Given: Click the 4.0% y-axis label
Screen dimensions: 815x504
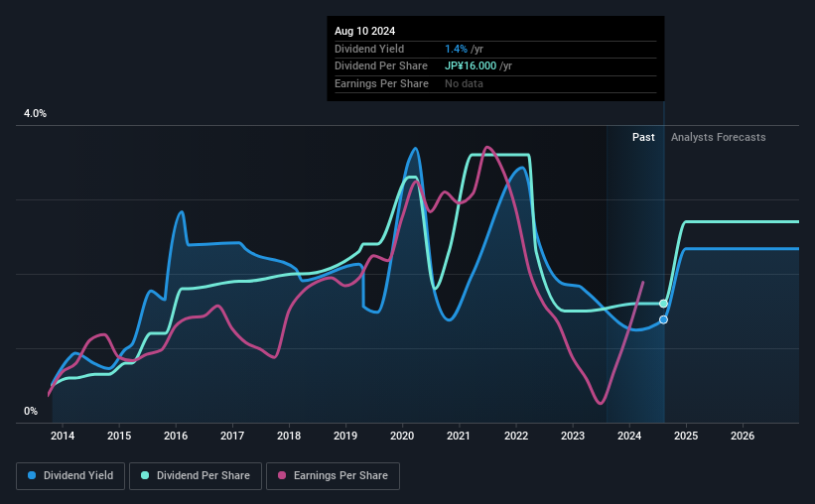Looking at the screenshot, I should [35, 113].
